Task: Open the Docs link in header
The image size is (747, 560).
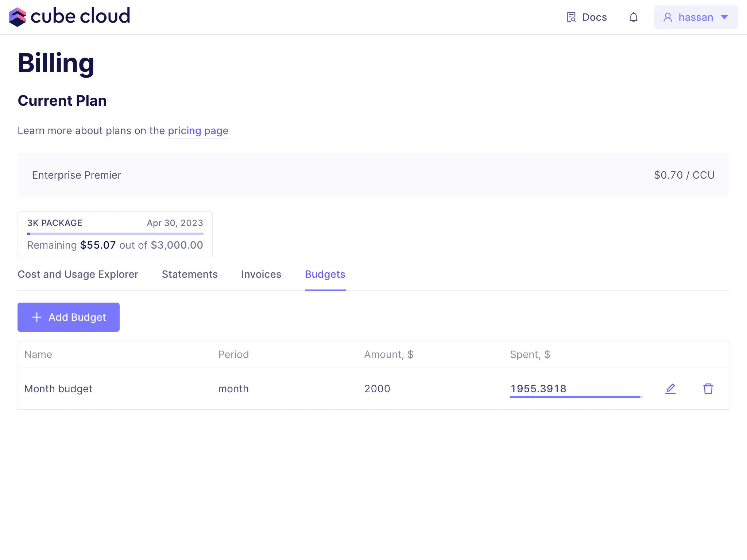Action: pos(594,17)
